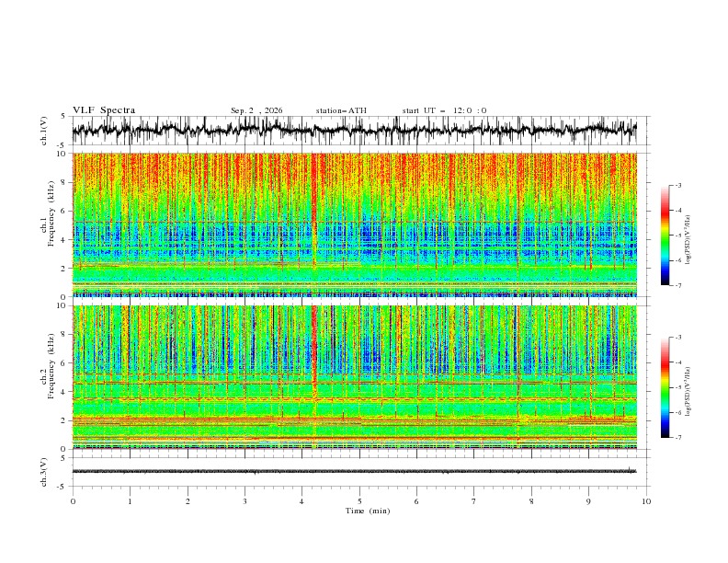
Task: Click the ch.1 voltage waveform trace
Action: point(354,130)
